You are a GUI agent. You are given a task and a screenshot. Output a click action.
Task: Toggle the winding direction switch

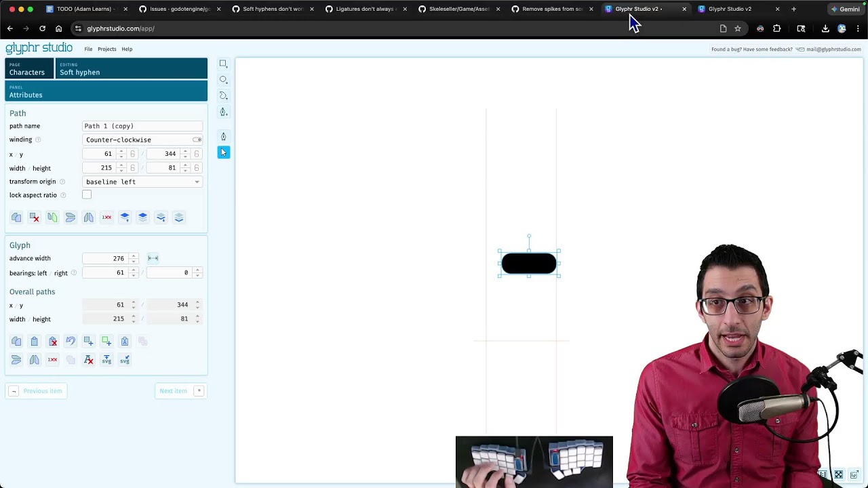197,140
